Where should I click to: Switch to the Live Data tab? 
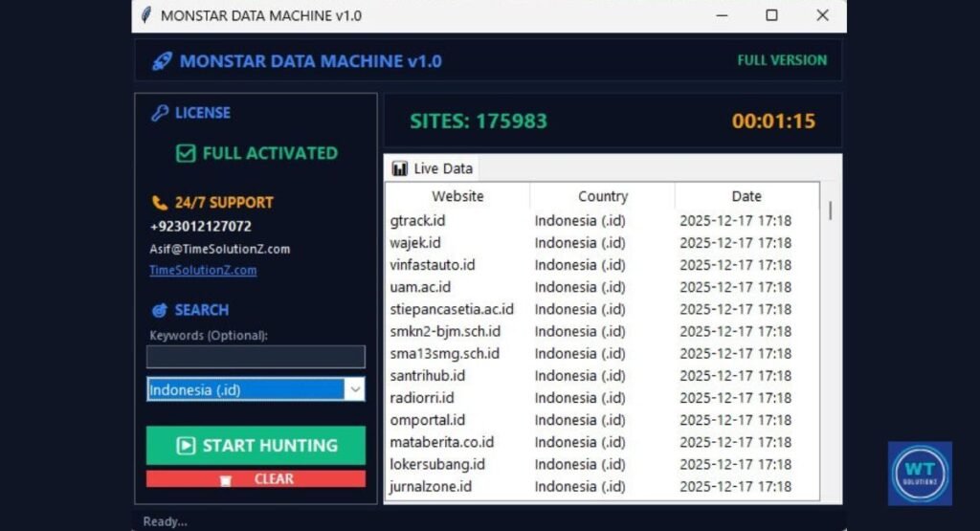[433, 168]
